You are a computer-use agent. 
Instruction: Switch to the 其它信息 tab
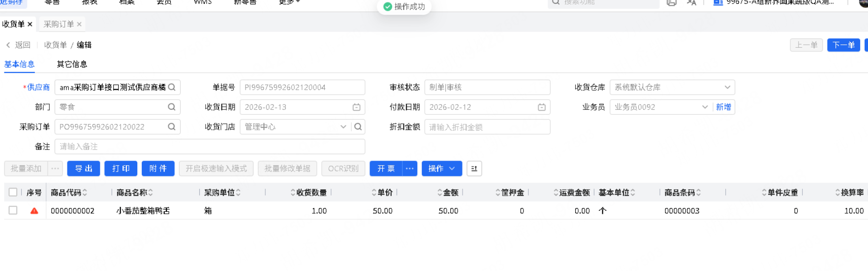pos(72,64)
